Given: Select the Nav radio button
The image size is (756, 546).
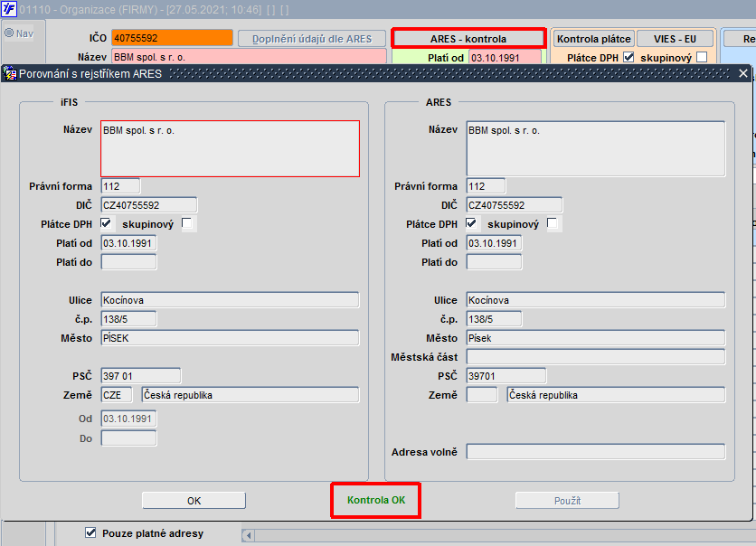Looking at the screenshot, I should [9, 33].
